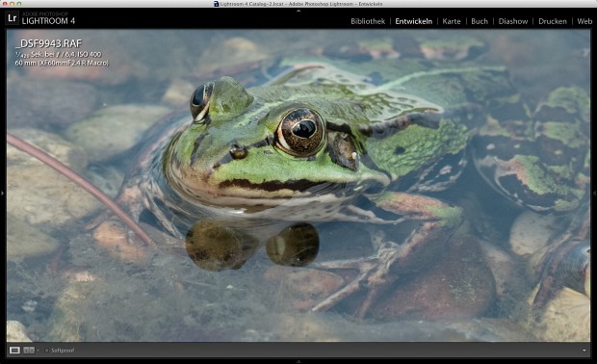
Task: Click the 60 mm lens info overlay
Action: [62, 63]
